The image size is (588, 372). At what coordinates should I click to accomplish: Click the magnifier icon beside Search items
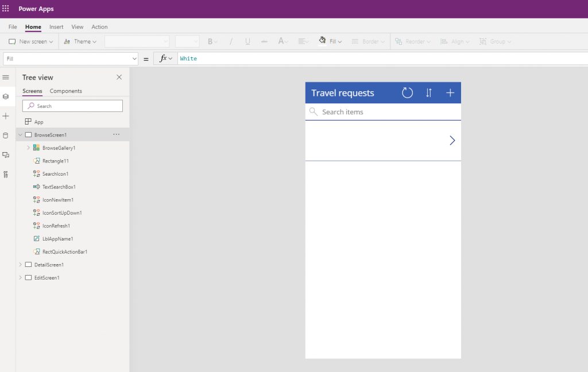(x=314, y=112)
